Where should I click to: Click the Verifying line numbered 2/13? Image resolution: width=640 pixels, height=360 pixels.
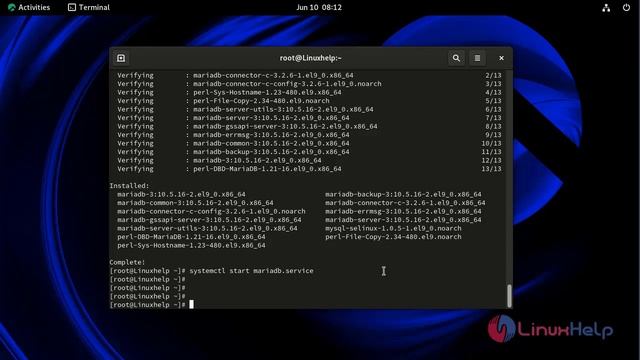pos(309,75)
